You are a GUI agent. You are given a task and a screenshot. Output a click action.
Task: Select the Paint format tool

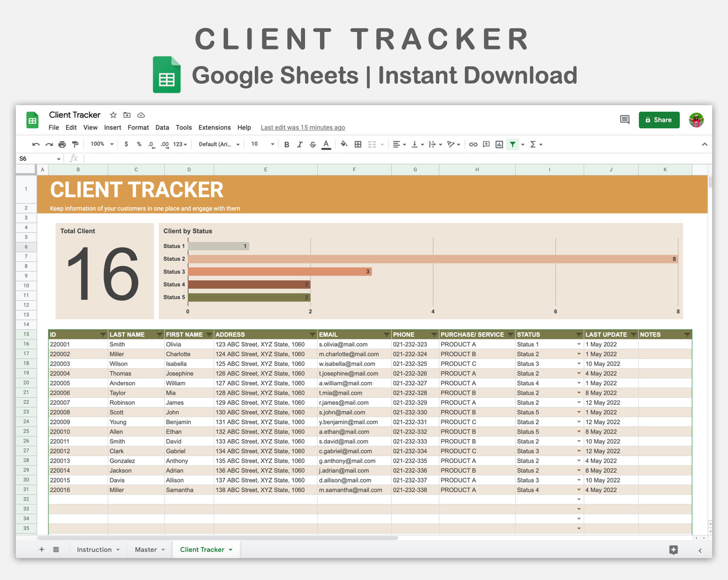tap(75, 144)
